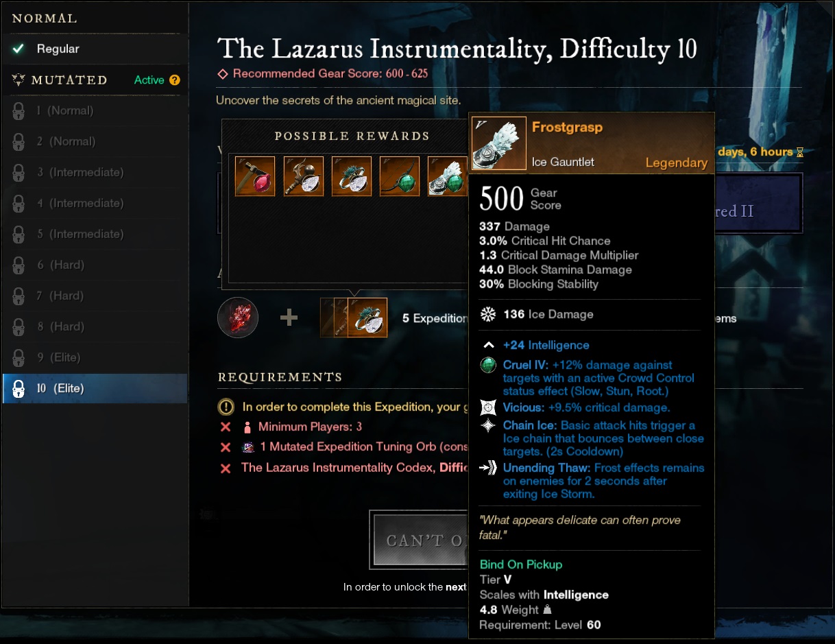Select locked difficulty 5 (Intermediate)
The image size is (835, 644).
click(95, 234)
